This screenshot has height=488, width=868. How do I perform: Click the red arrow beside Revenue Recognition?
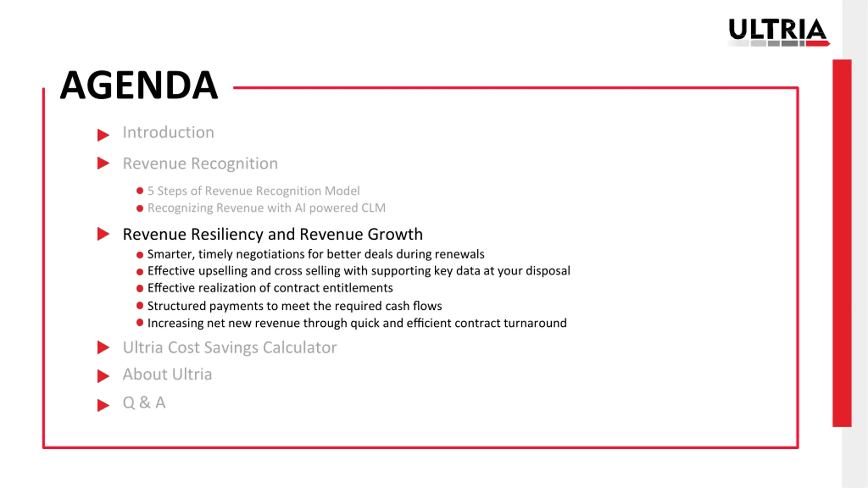pos(103,163)
